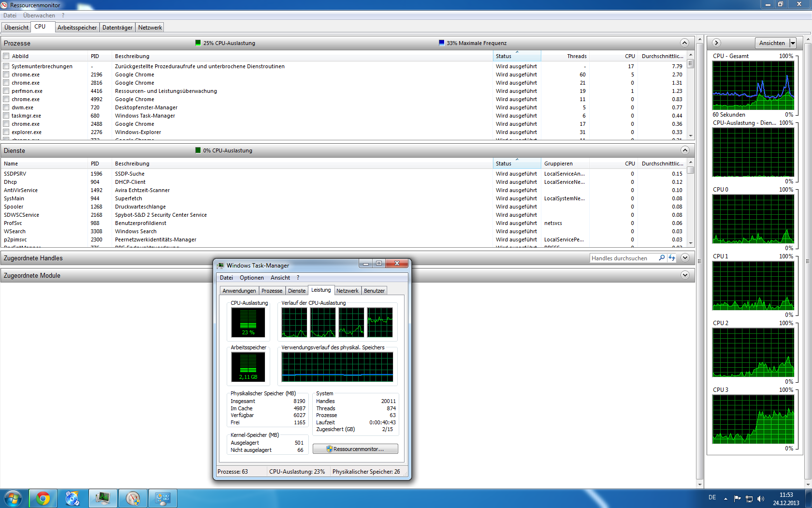
Task: Click the Ansichten button
Action: coord(772,43)
